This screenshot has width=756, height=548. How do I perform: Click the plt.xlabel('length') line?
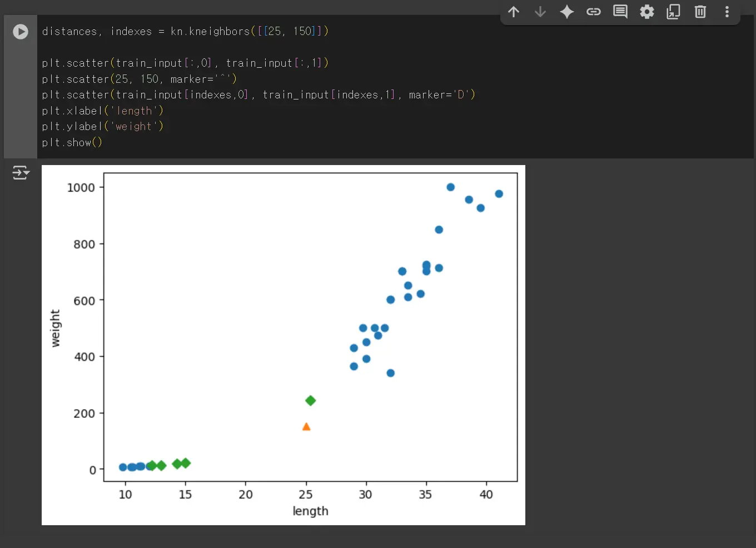point(102,111)
